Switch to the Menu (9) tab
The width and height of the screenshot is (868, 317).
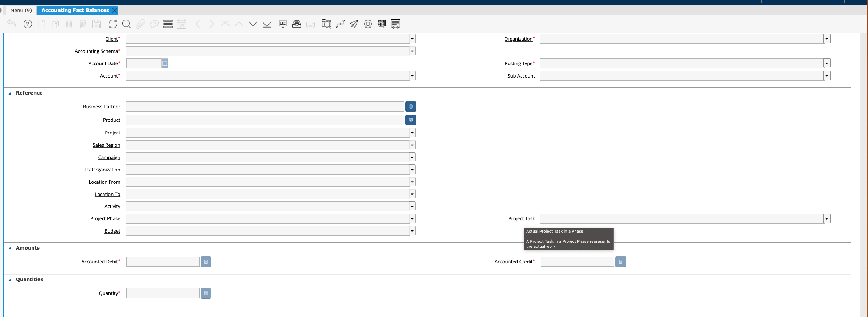tap(21, 10)
